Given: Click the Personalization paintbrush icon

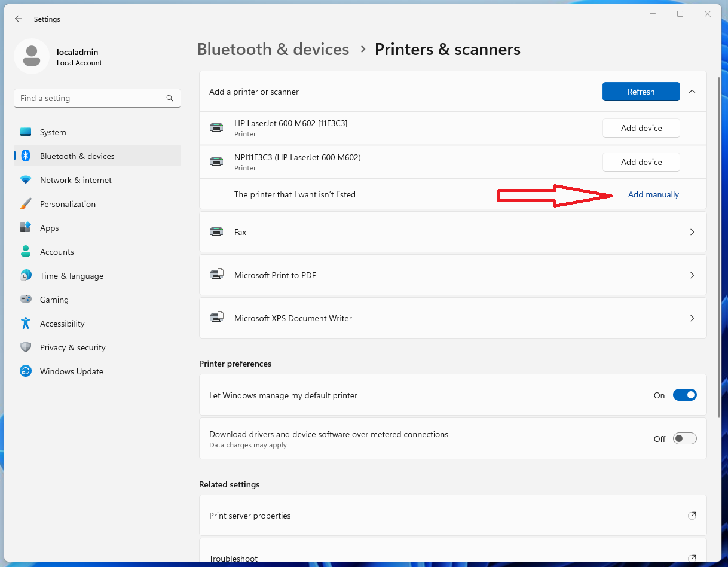Looking at the screenshot, I should tap(26, 204).
